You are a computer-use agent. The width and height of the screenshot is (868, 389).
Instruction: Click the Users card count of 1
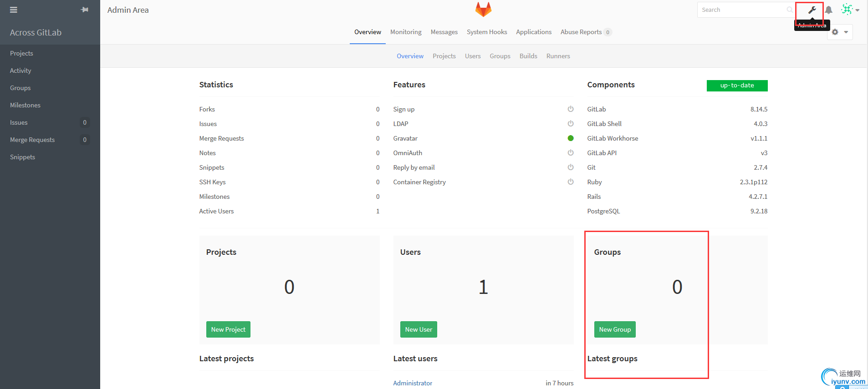(x=483, y=287)
